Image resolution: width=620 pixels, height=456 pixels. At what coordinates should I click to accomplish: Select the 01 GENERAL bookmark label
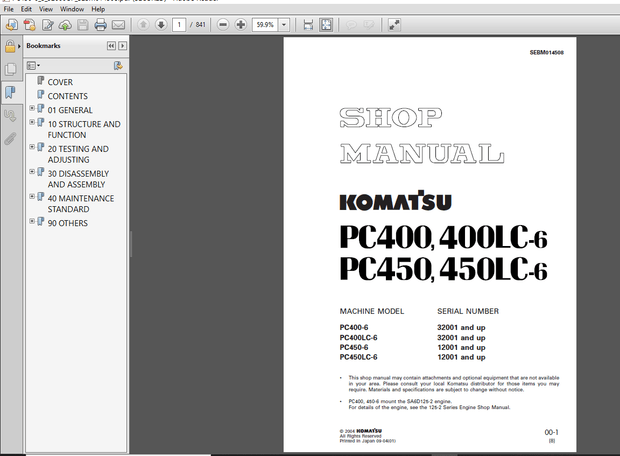[x=70, y=110]
